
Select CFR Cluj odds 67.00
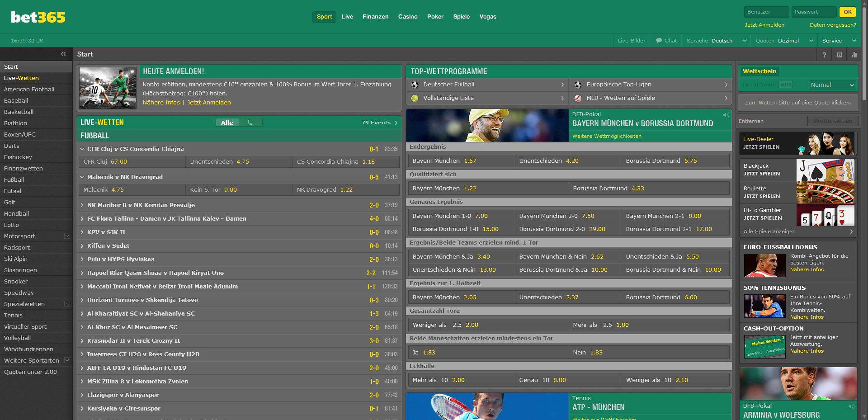coord(132,162)
